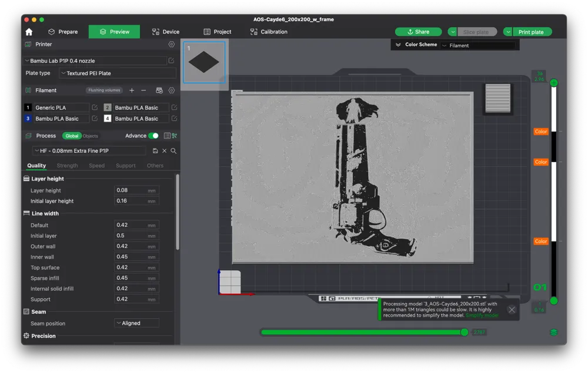This screenshot has width=588, height=373.
Task: Save the current process preset
Action: (x=155, y=151)
